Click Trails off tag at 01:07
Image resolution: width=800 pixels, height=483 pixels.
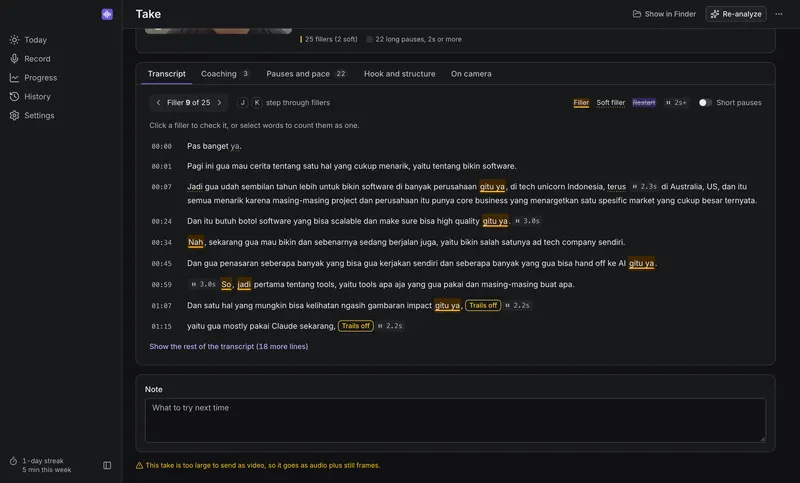tap(483, 306)
